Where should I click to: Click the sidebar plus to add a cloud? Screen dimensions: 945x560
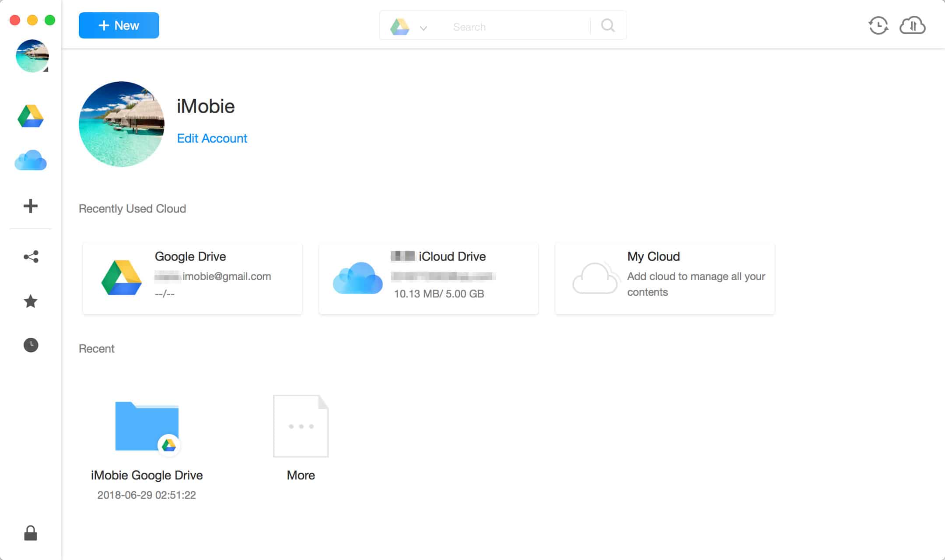click(31, 206)
